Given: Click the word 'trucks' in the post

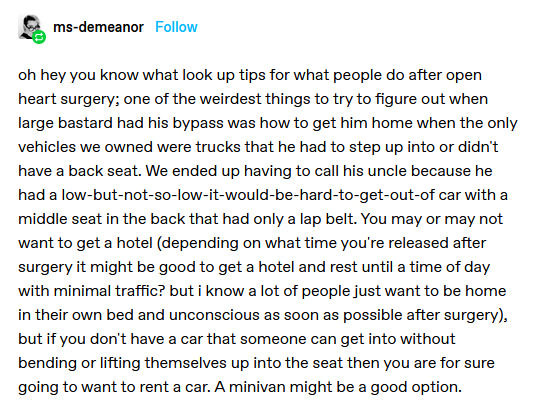Looking at the screenshot, I should pyautogui.click(x=218, y=147).
